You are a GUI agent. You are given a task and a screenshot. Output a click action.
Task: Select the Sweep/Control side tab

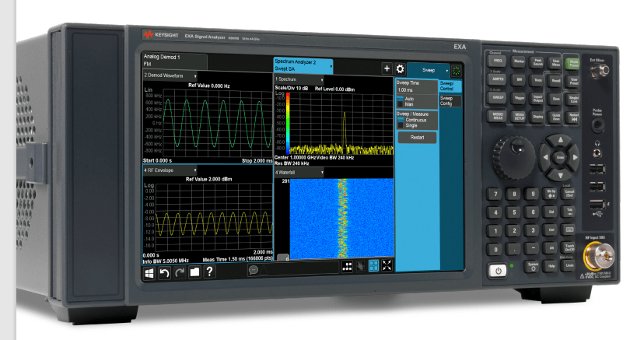(x=450, y=86)
